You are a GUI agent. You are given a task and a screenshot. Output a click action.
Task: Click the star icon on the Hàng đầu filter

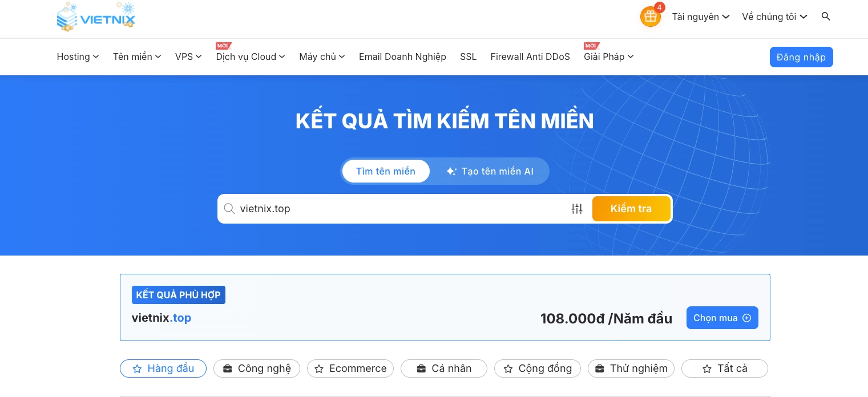pos(138,368)
